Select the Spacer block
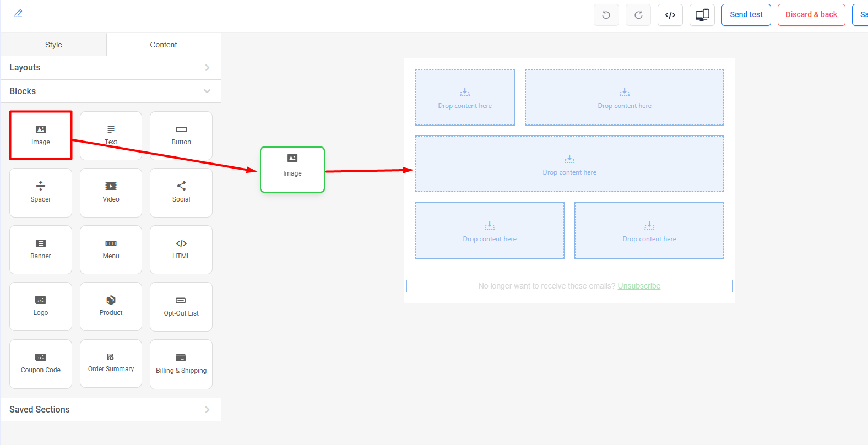Viewport: 868px width, 445px height. 41,192
